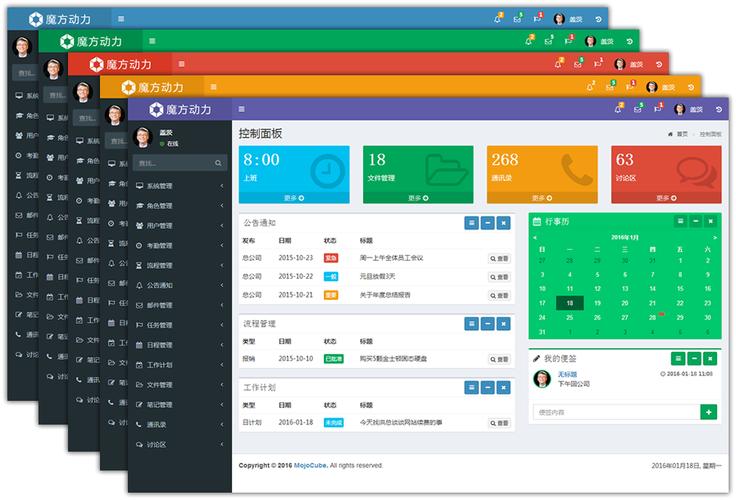
Task: Open the 公告通知 panel list menu button
Action: tap(472, 223)
